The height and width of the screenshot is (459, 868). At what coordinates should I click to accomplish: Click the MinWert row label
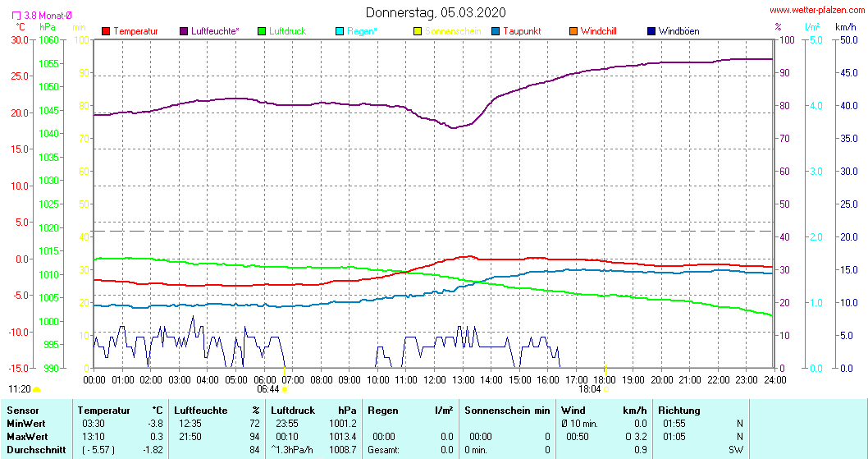click(x=26, y=424)
